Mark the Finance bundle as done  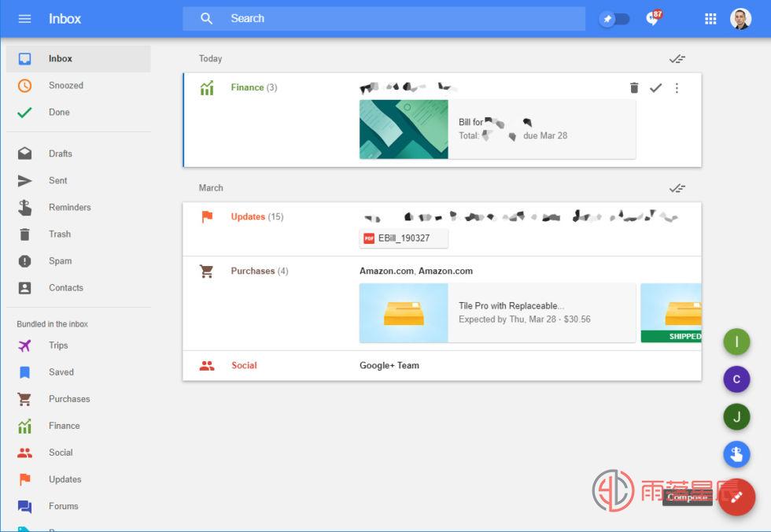pos(655,88)
